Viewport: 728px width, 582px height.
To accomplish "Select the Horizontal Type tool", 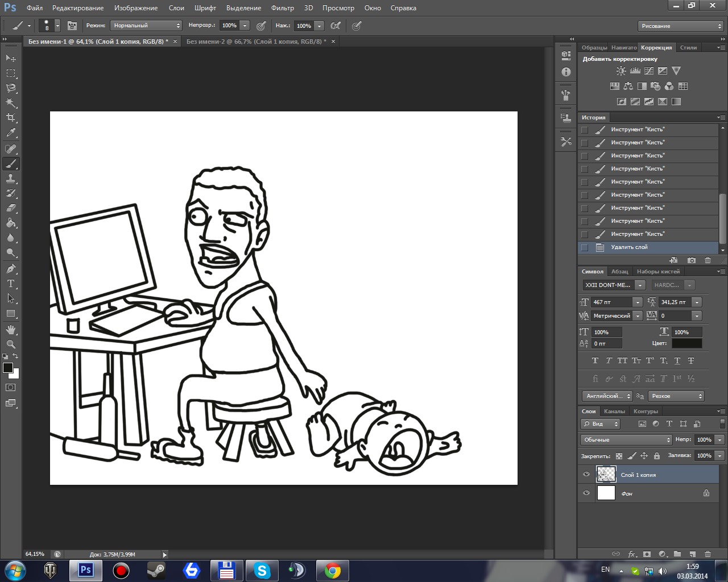I will pyautogui.click(x=11, y=284).
